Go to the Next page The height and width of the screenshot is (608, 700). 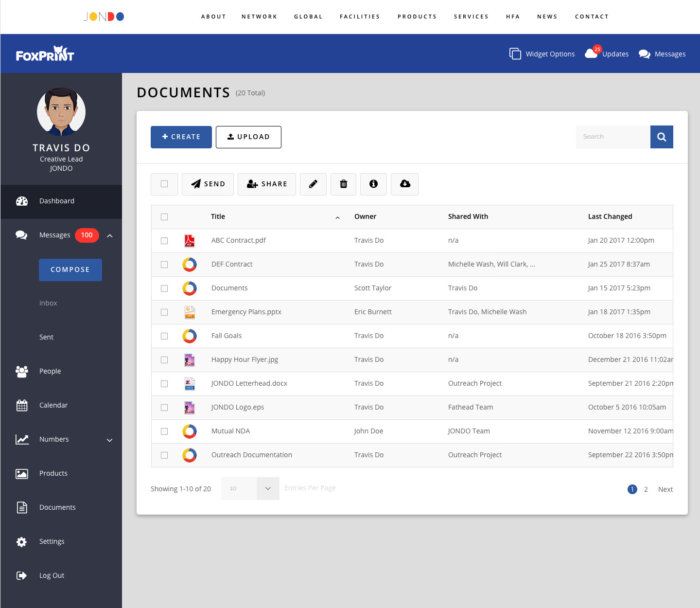click(665, 489)
